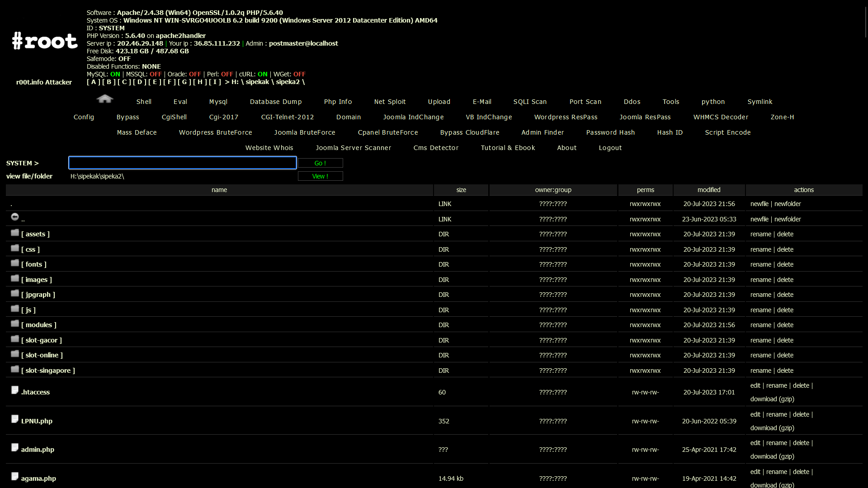Click the slot-gacor folder icon
The width and height of the screenshot is (868, 488).
tap(15, 339)
